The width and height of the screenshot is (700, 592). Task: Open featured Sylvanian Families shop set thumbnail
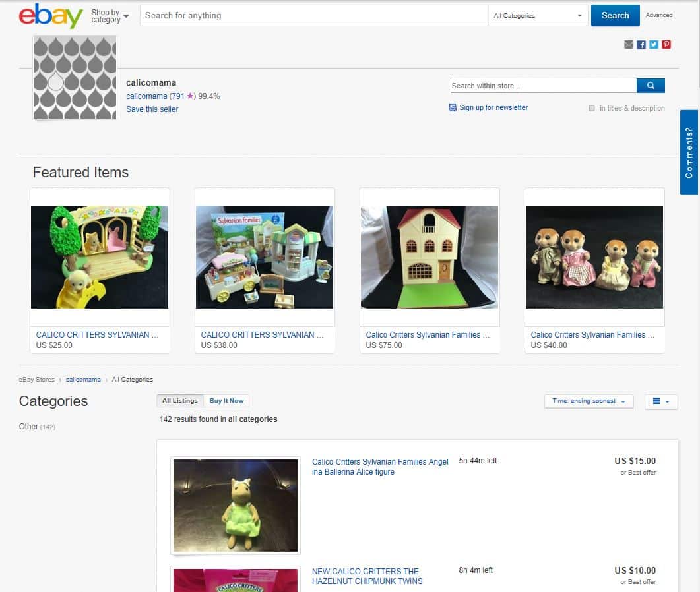[x=265, y=257]
